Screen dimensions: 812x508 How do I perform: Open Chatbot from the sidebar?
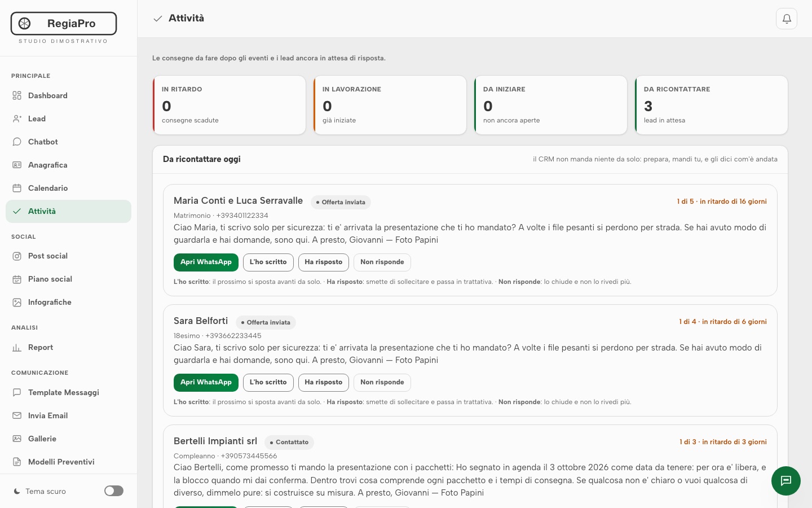click(68, 142)
